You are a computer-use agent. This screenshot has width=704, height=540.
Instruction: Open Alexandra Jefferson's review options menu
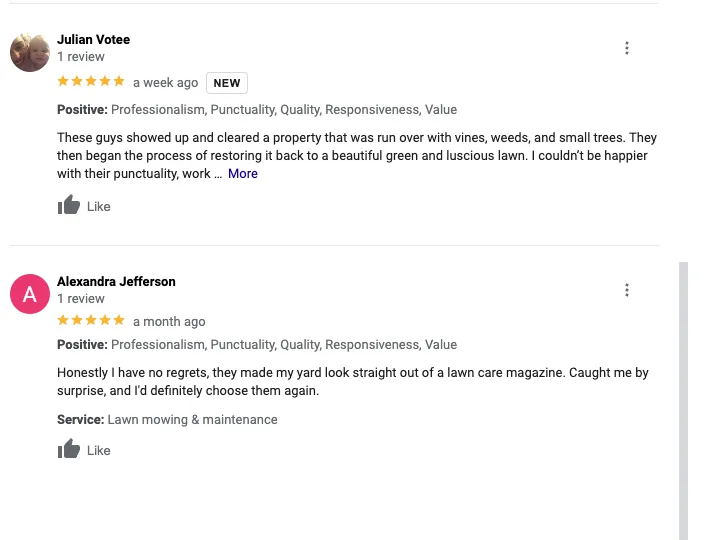click(x=627, y=290)
